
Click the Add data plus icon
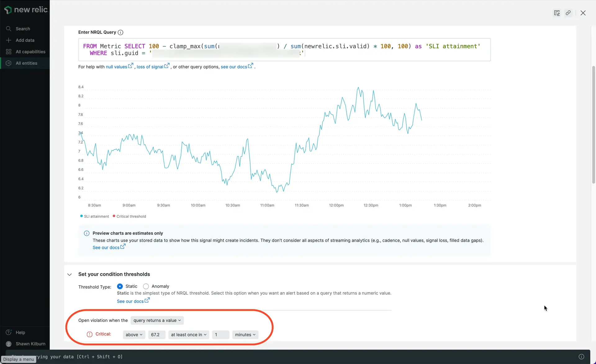pos(9,40)
